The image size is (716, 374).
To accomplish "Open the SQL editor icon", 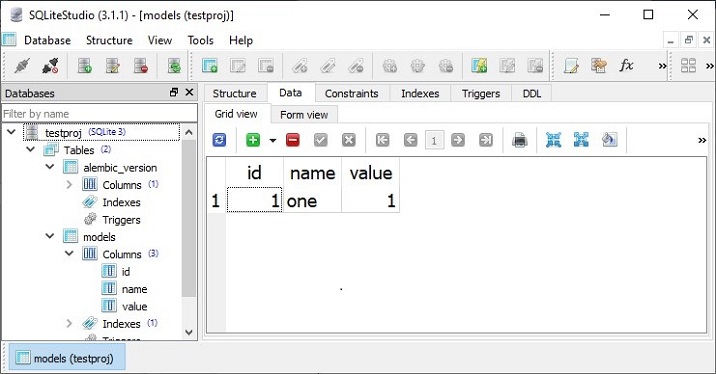I will pyautogui.click(x=571, y=66).
